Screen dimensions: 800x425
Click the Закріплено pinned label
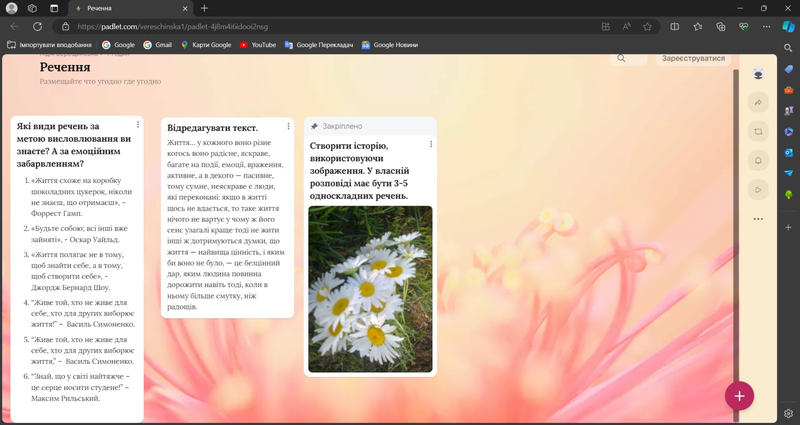point(342,126)
